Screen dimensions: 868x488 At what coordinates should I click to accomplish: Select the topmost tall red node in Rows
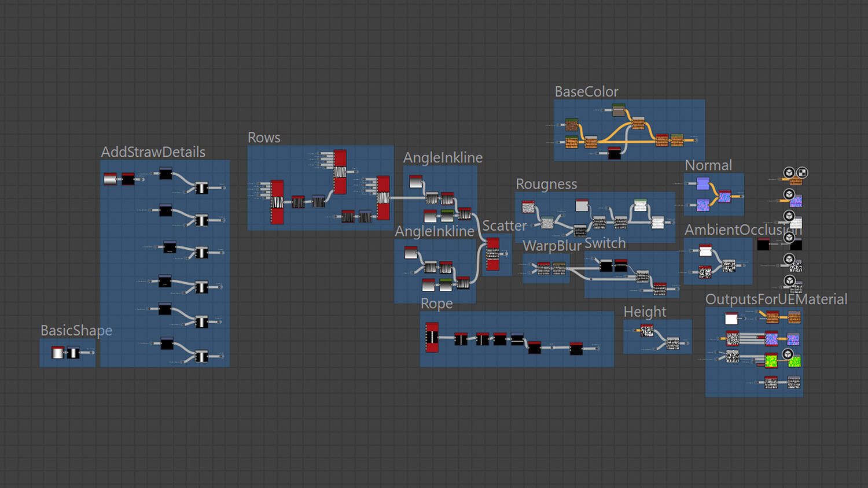(x=340, y=172)
